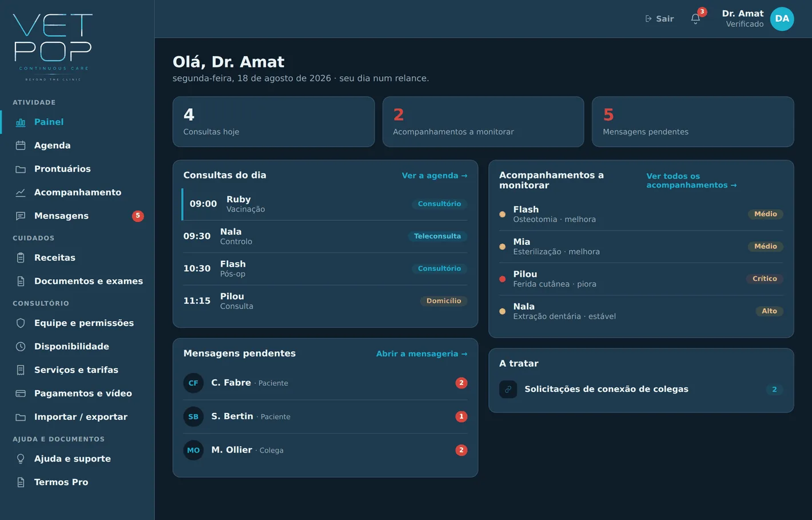Click the Agenda calendar icon
This screenshot has width=812, height=520.
click(x=21, y=145)
